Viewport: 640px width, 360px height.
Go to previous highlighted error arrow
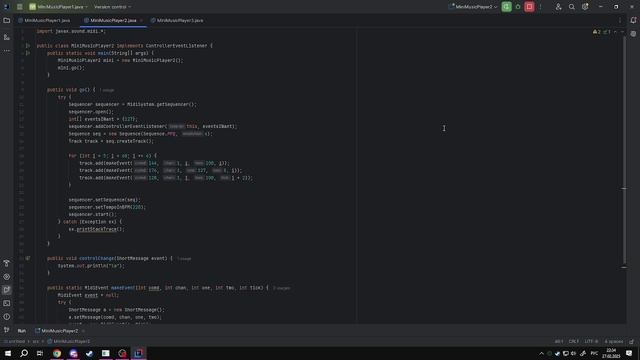click(616, 32)
